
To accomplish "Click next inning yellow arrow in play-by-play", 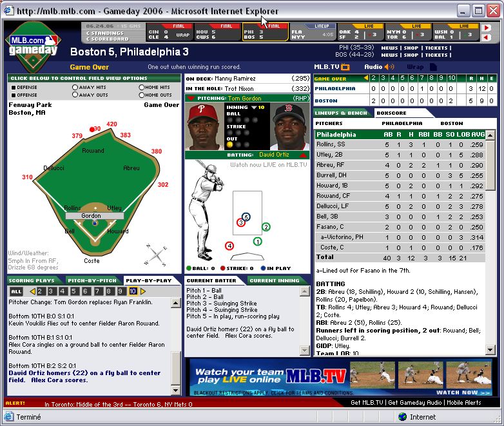I will pyautogui.click(x=143, y=291).
